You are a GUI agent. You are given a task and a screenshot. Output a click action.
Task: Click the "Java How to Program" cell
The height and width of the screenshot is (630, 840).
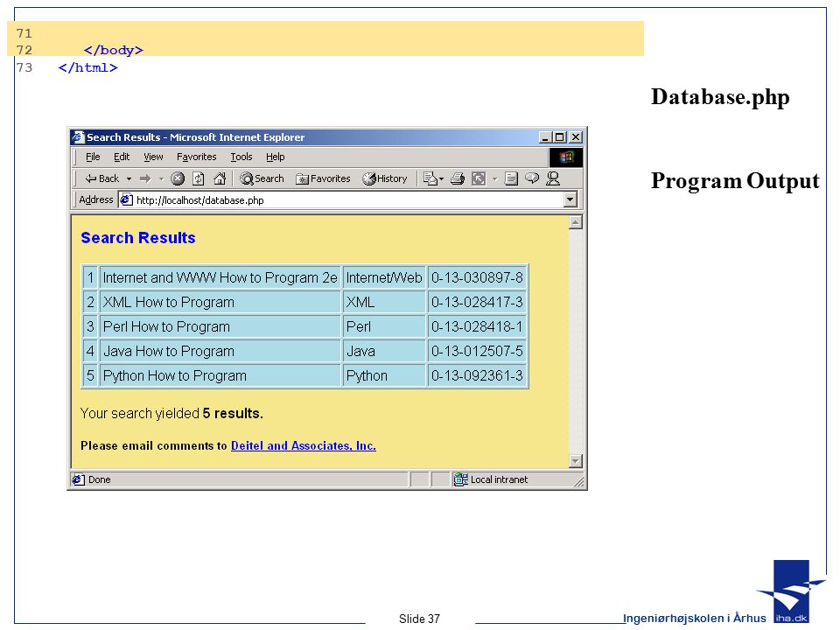[220, 352]
